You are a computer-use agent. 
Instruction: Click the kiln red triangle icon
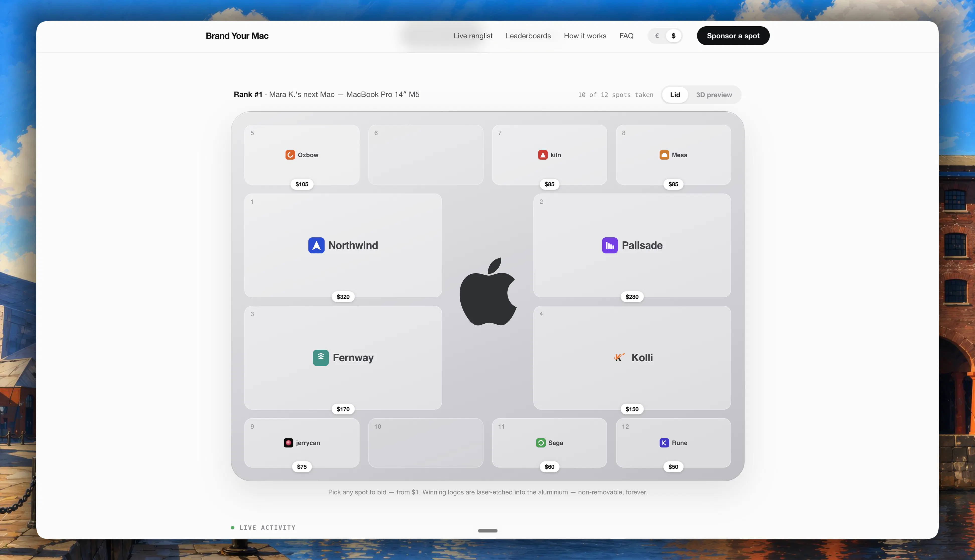(542, 155)
